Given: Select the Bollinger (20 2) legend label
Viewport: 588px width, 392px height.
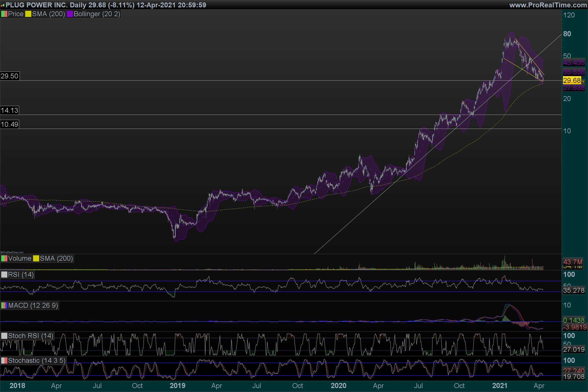Looking at the screenshot, I should [x=97, y=14].
